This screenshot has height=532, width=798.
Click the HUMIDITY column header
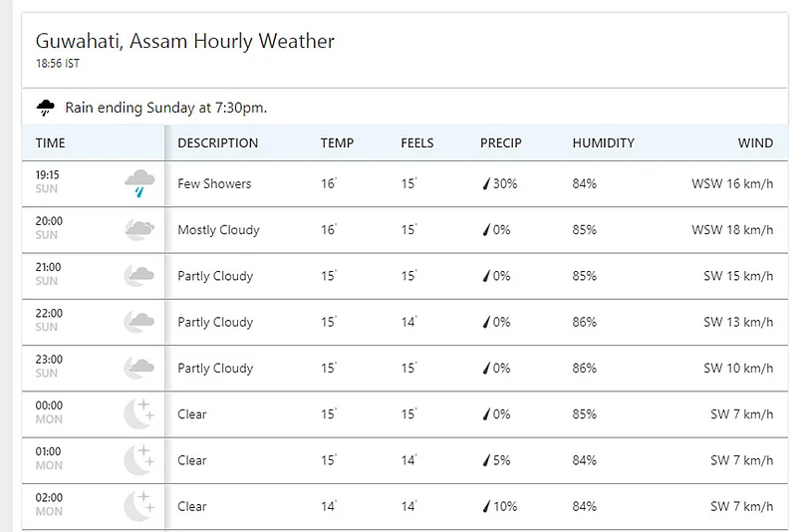pyautogui.click(x=603, y=142)
